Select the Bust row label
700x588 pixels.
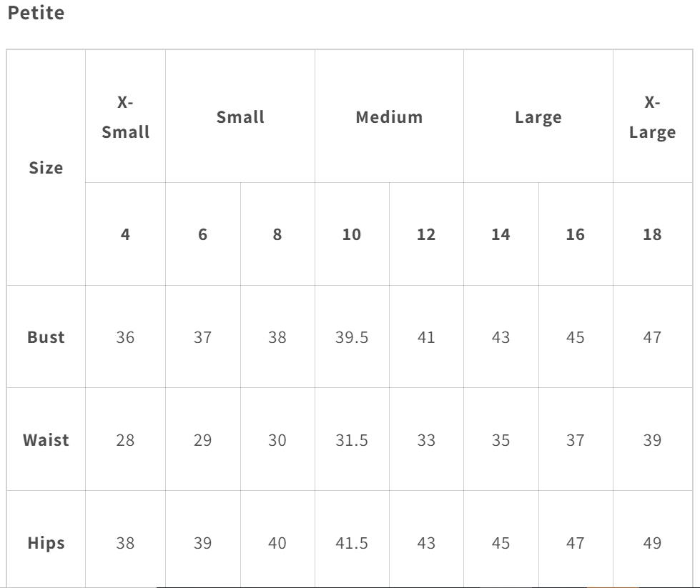46,337
